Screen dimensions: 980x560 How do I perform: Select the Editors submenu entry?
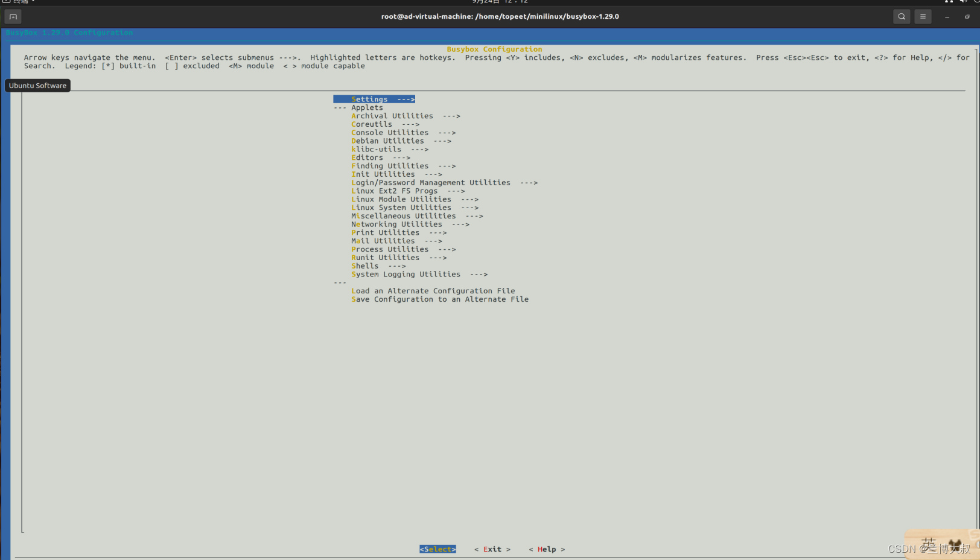pos(367,157)
